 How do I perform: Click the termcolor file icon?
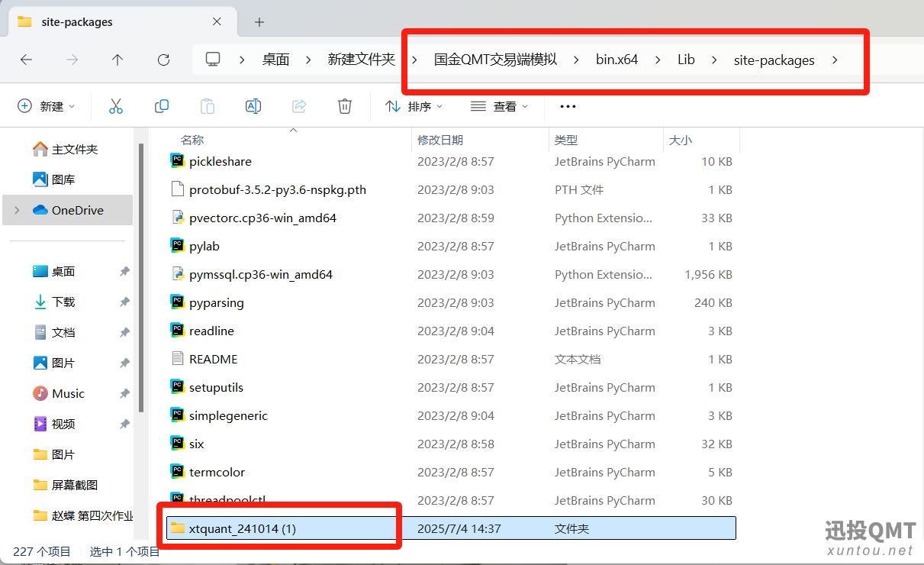pos(177,472)
